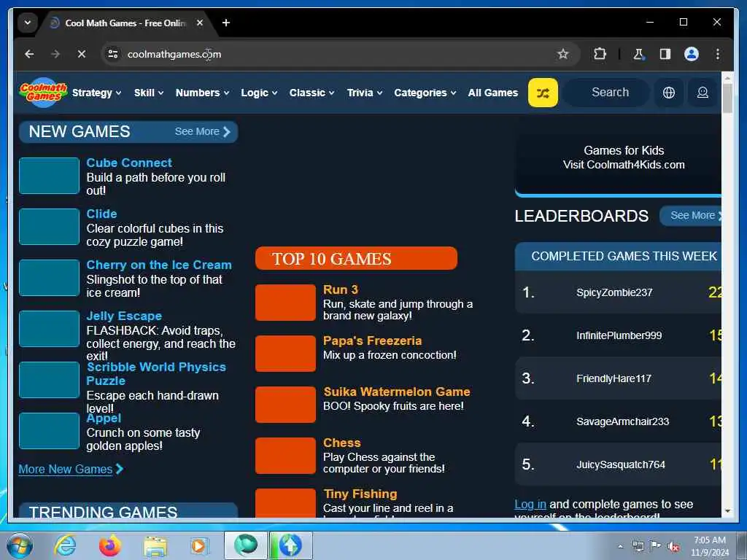Toggle Chrome side panel icon
Screen dimensions: 747x560
tap(665, 54)
